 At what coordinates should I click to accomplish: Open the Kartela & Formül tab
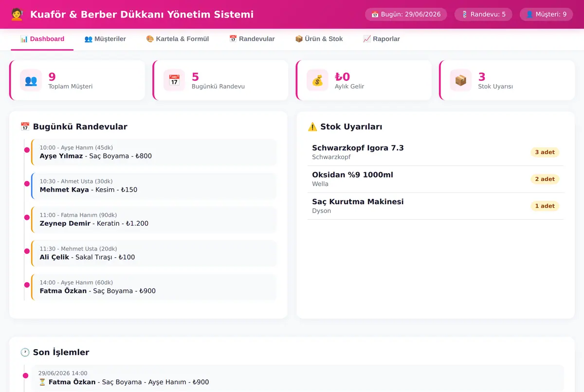click(178, 39)
